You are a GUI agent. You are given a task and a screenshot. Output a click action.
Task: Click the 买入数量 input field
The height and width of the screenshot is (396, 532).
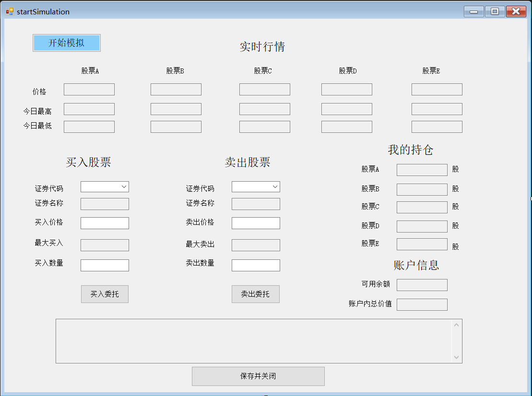(105, 265)
